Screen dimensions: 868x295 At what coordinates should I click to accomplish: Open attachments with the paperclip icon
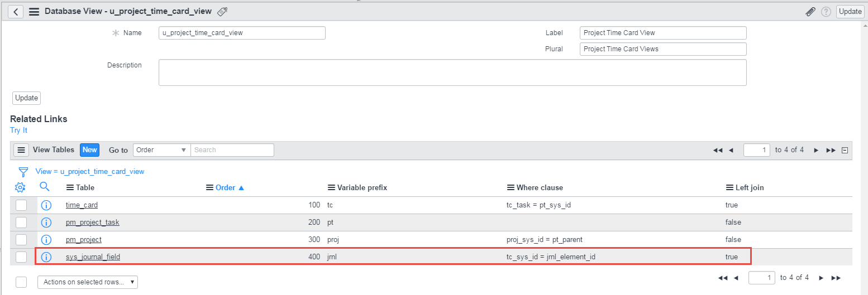coord(810,11)
